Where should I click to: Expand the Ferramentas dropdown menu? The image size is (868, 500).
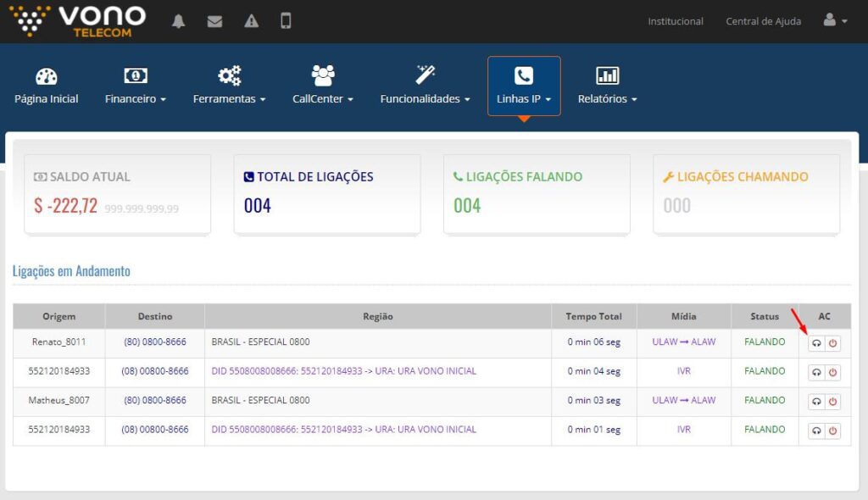tap(229, 86)
